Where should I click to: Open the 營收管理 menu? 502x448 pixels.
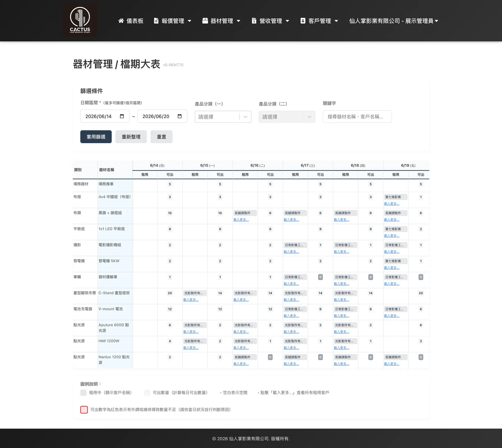270,21
